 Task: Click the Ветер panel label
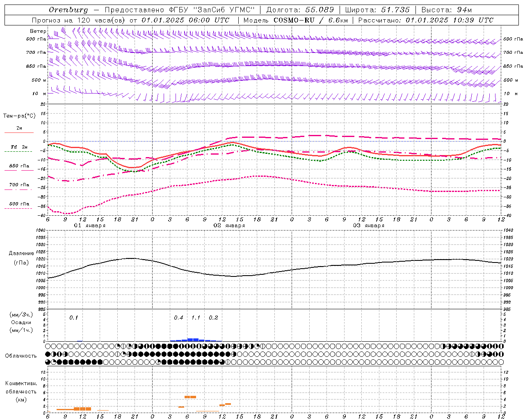click(38, 31)
